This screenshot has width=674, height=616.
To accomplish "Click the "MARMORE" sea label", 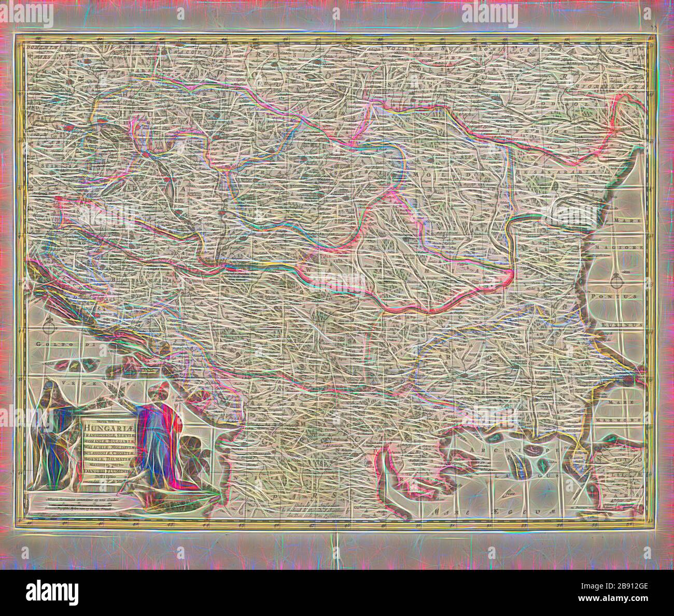I will pos(619,421).
